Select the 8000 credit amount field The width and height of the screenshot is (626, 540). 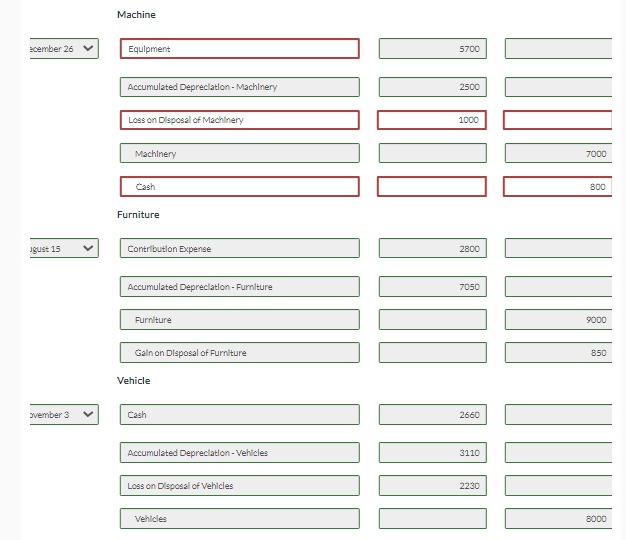point(558,519)
